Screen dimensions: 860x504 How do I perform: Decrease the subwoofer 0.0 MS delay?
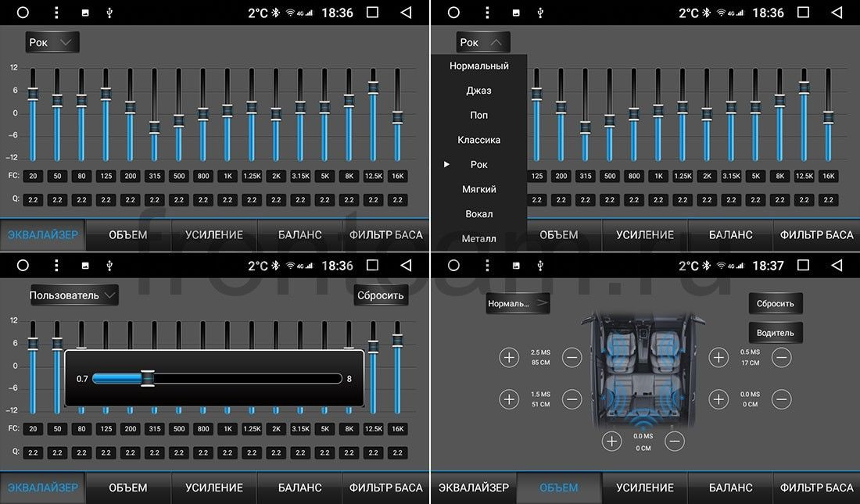[675, 441]
